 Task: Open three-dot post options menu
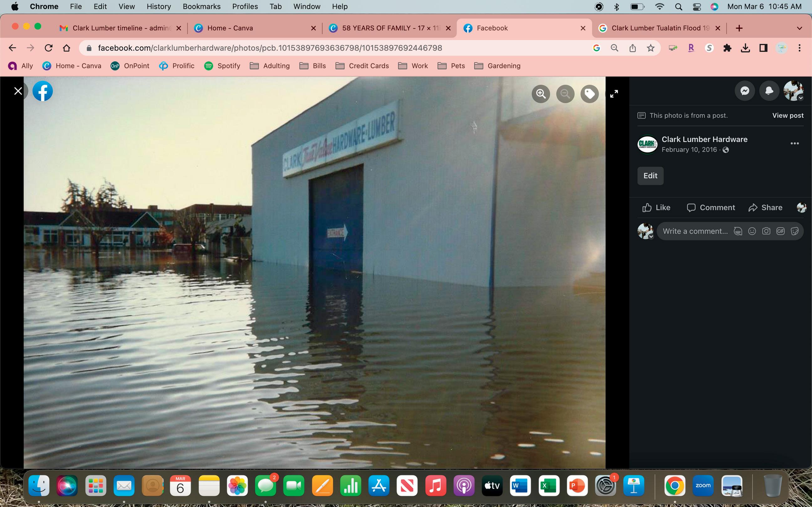[x=794, y=144]
